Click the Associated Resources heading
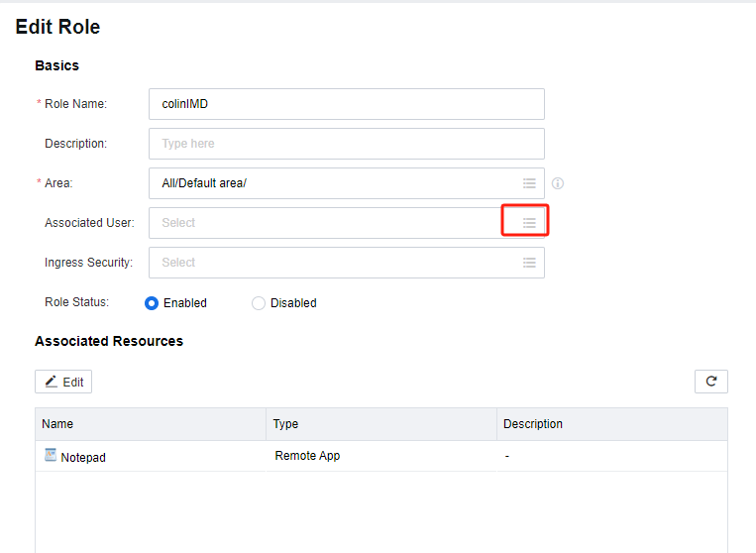Viewport: 756px width, 553px height. 109,341
